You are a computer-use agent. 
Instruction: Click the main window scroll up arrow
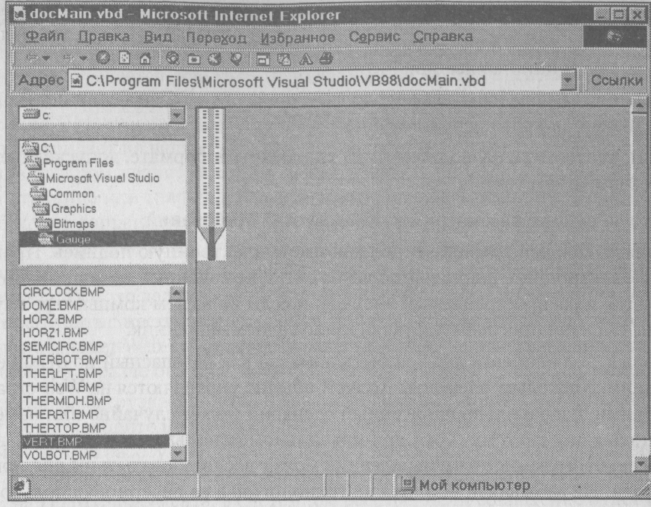(x=639, y=105)
